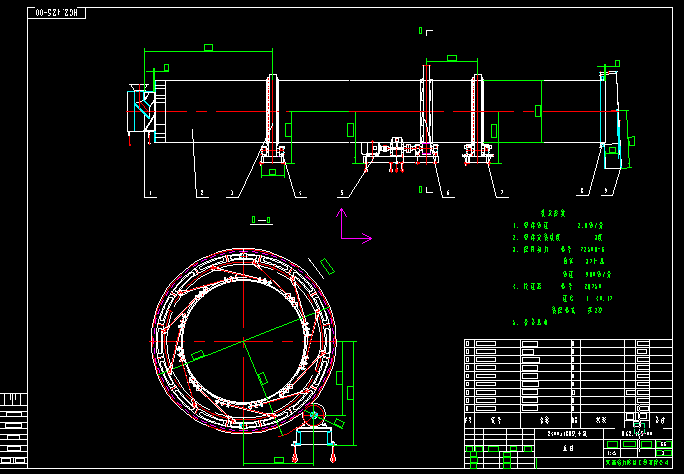Select the section view label above the circle
The image size is (685, 474).
coord(263,218)
